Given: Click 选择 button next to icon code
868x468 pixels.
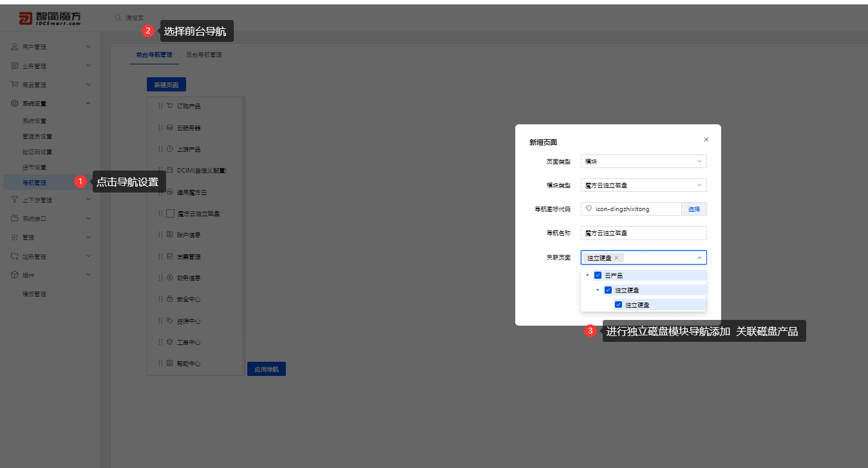Looking at the screenshot, I should [x=694, y=209].
